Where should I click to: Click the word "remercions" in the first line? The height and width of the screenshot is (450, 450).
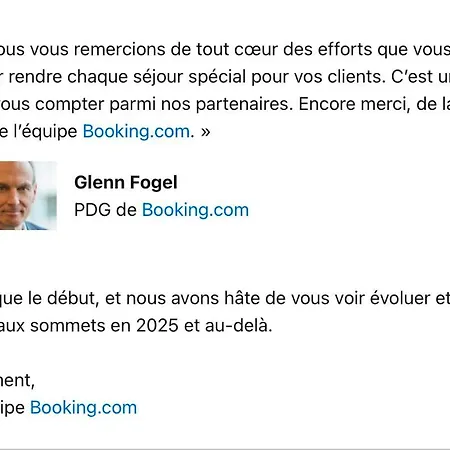(120, 49)
